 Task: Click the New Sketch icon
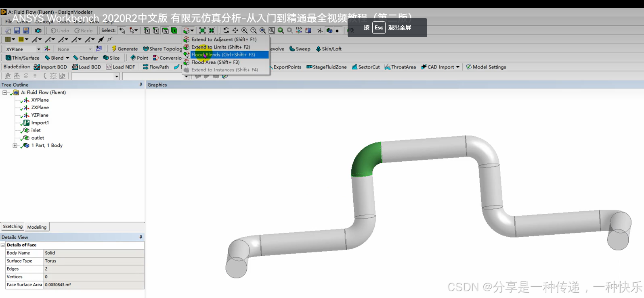(99, 49)
